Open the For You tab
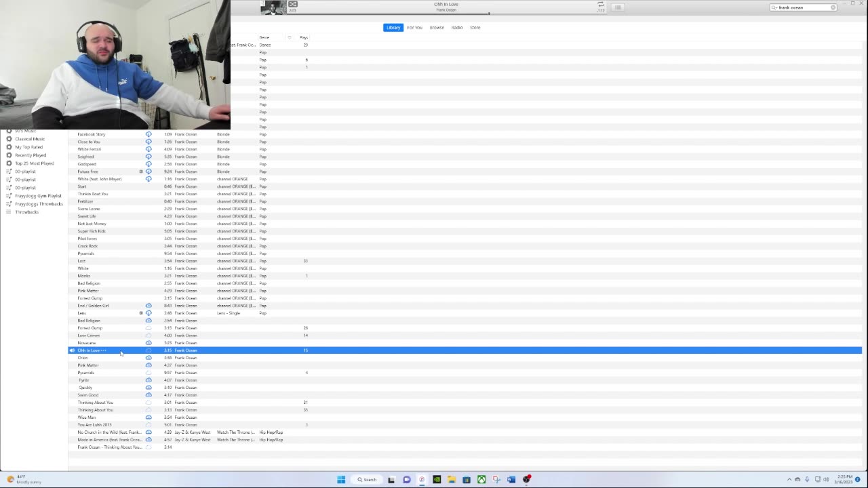868x488 pixels. point(414,27)
